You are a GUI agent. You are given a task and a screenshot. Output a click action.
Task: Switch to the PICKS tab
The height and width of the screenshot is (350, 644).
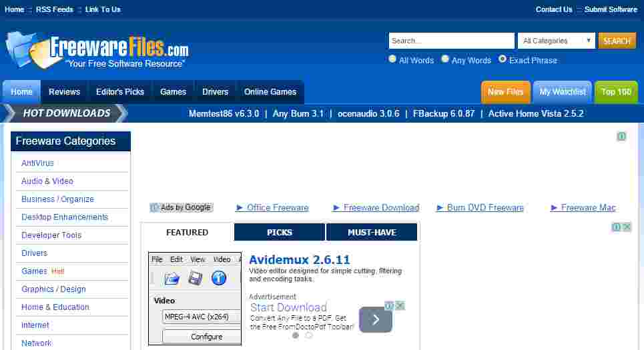[279, 232]
